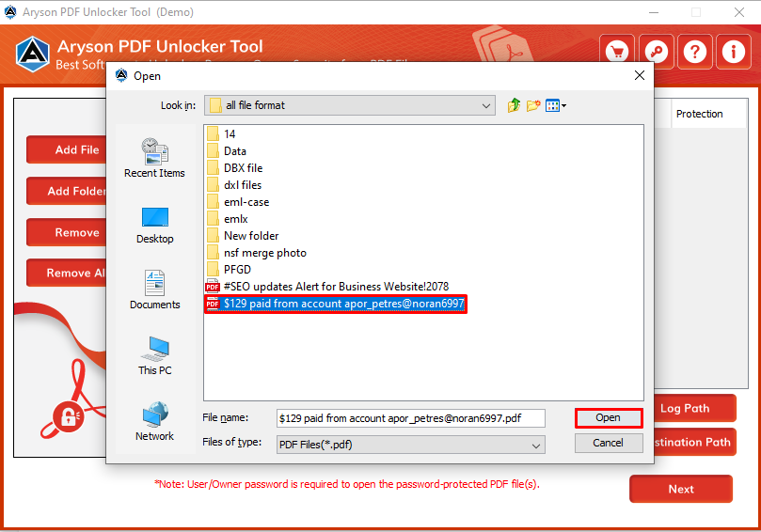The image size is (761, 532).
Task: Click the Remove button
Action: tap(67, 232)
